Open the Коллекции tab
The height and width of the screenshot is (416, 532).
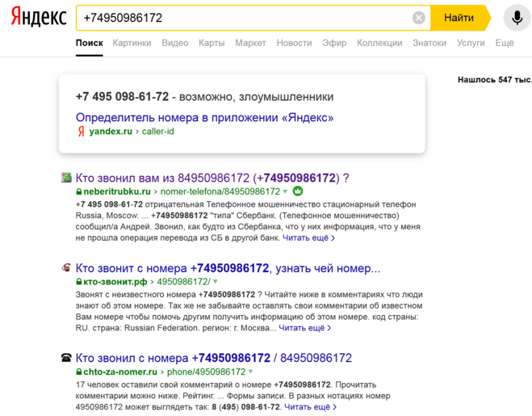click(379, 43)
